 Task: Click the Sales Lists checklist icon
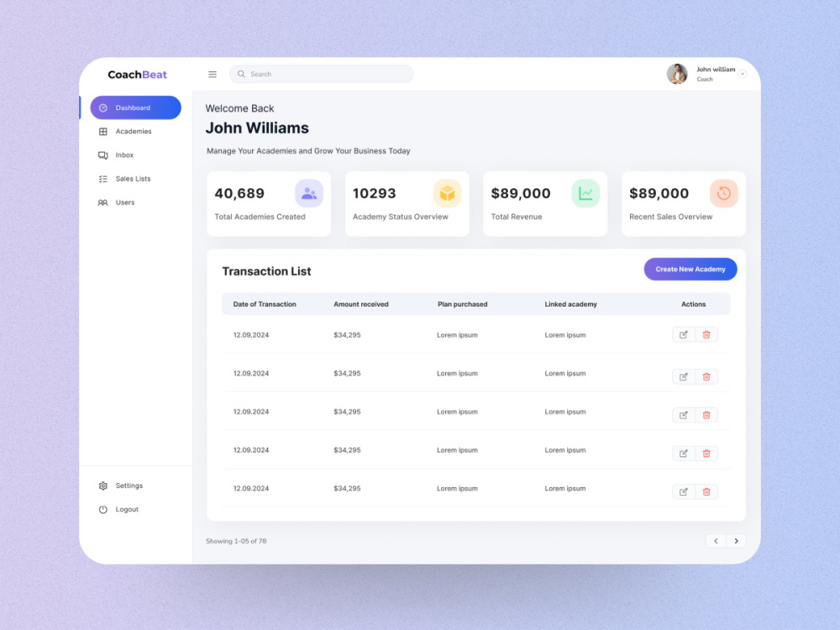102,179
